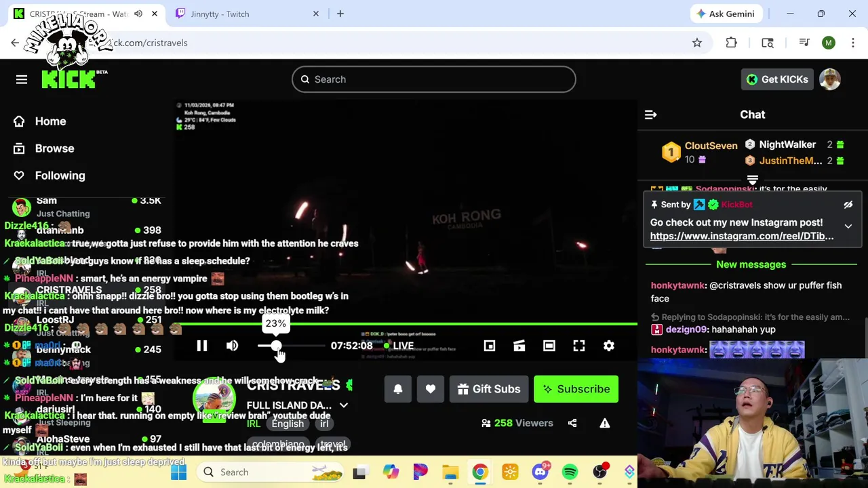Screen dimensions: 868x488
Task: Open clip creation icon in player
Action: pos(519,346)
